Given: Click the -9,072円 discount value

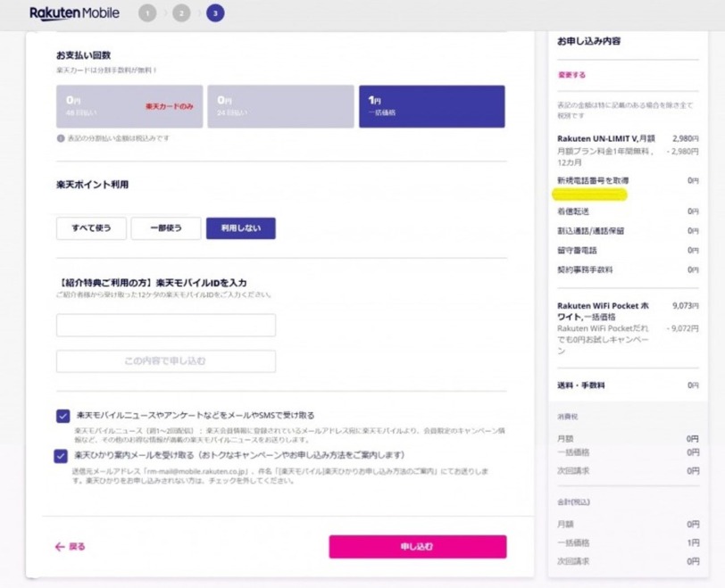Looking at the screenshot, I should (x=682, y=329).
